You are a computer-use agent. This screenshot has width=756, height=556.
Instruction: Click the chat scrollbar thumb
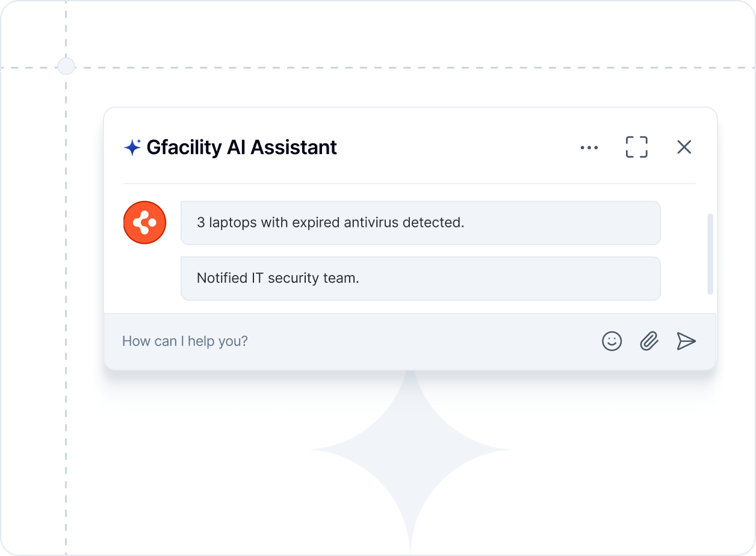tap(710, 253)
